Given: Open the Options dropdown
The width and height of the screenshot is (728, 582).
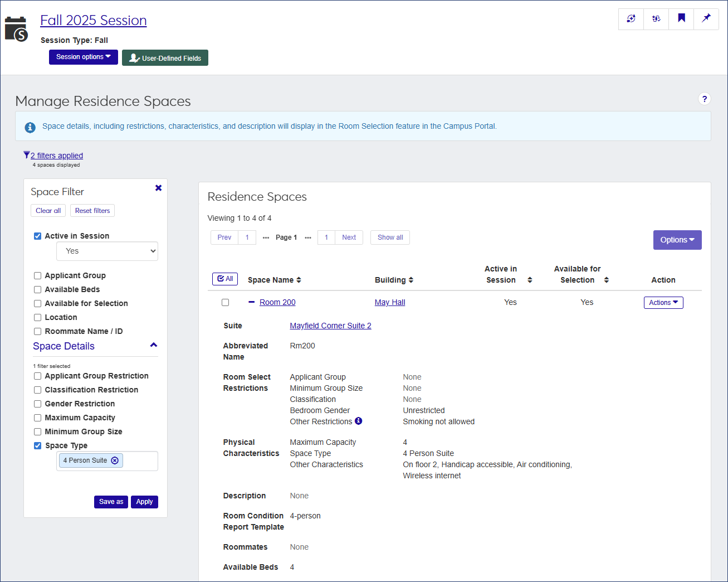Looking at the screenshot, I should click(677, 240).
